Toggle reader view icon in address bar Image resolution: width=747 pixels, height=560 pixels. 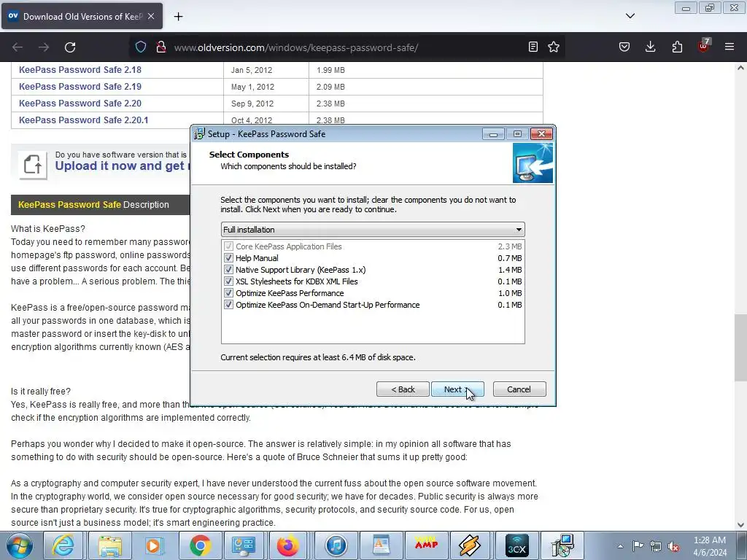tap(533, 47)
